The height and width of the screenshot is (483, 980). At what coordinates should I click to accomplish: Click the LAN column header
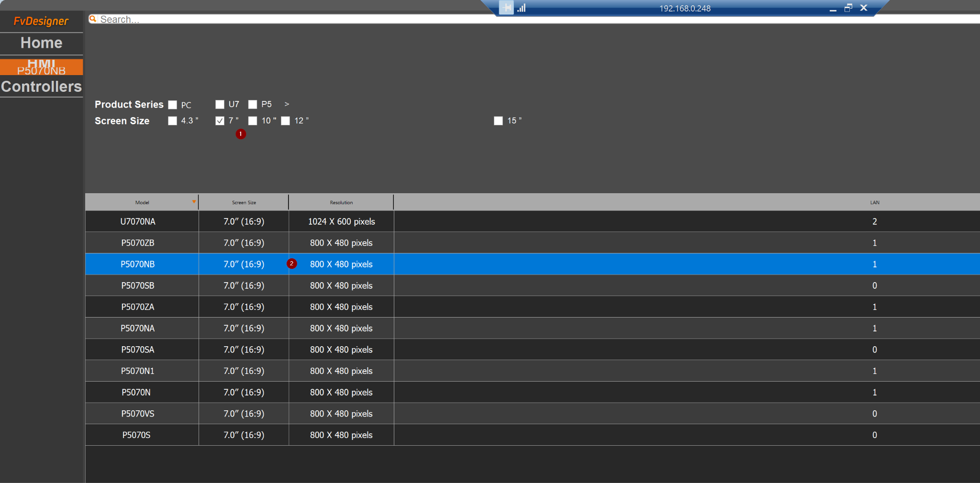tap(874, 202)
